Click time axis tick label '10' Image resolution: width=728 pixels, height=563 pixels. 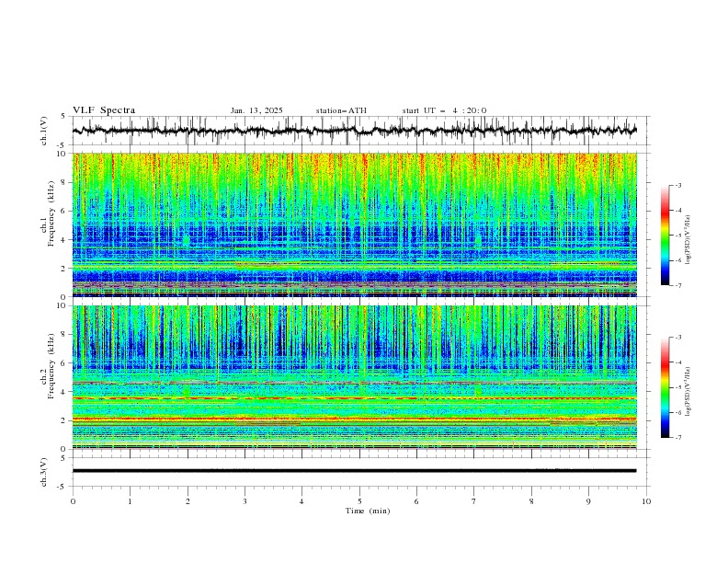646,501
